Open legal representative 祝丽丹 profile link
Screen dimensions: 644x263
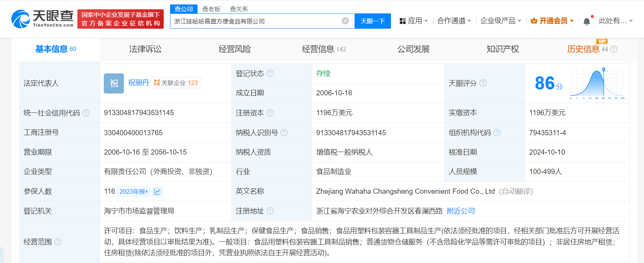(x=138, y=83)
